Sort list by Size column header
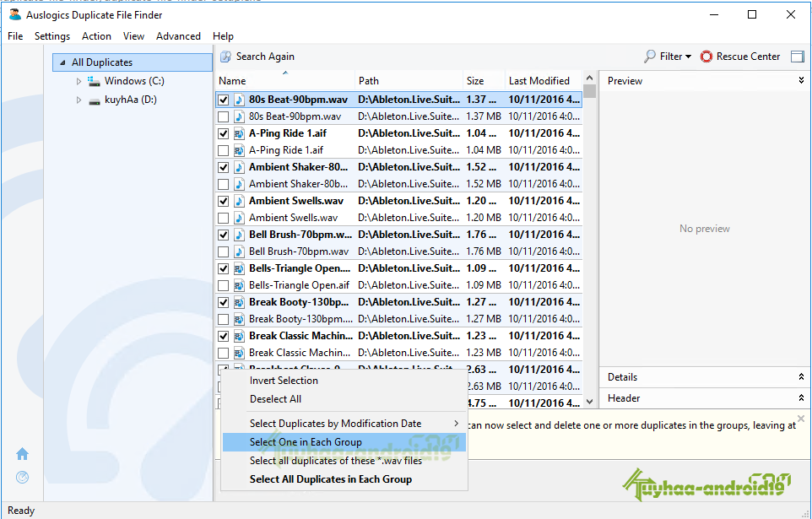The width and height of the screenshot is (812, 519). [484, 81]
